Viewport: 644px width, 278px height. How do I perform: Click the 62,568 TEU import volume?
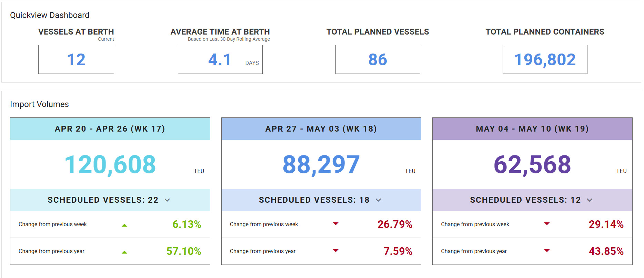coord(532,165)
